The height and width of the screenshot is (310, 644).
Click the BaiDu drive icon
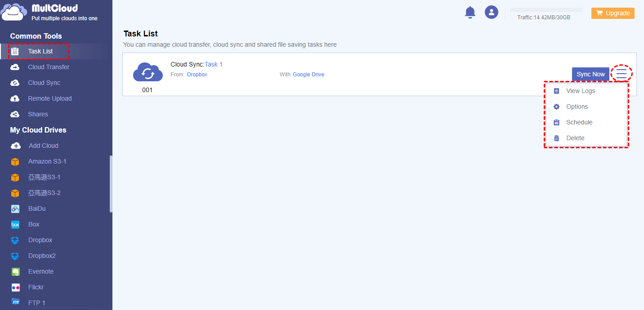pos(15,209)
